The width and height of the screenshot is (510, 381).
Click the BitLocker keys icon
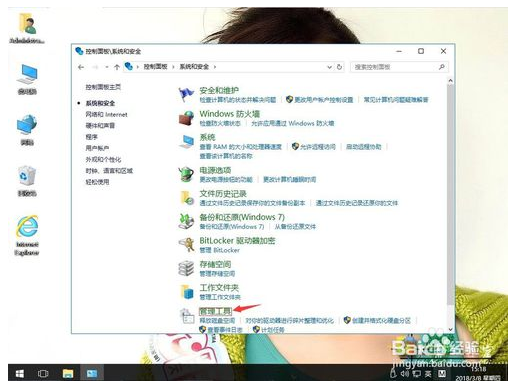click(186, 245)
